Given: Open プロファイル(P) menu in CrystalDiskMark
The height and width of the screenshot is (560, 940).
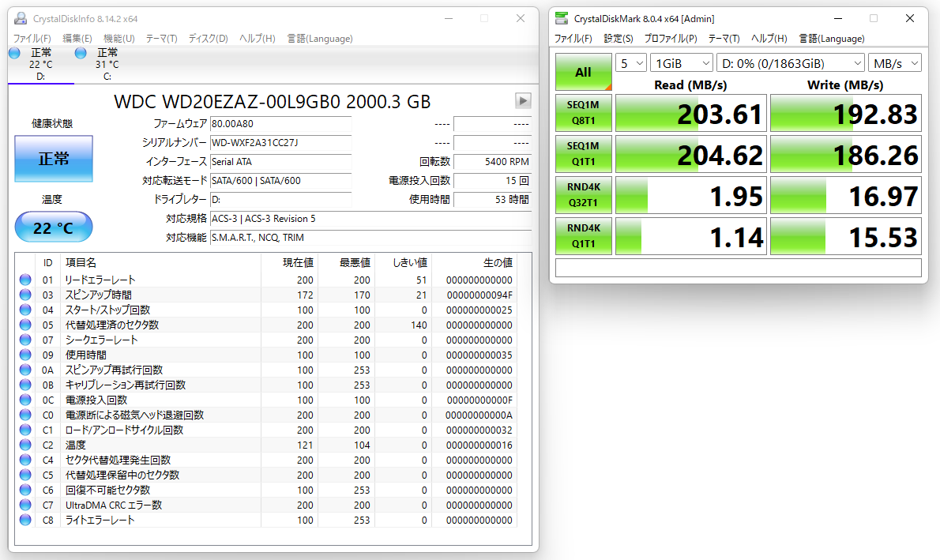Looking at the screenshot, I should point(670,39).
